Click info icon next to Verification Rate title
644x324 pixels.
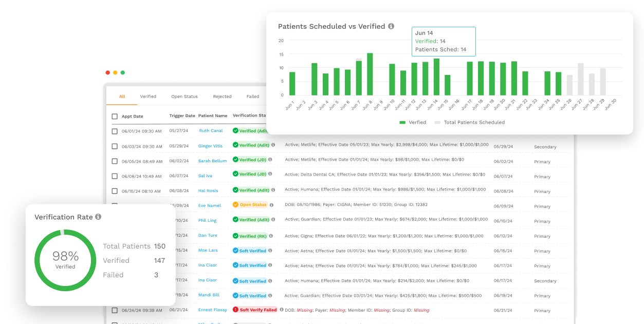pyautogui.click(x=98, y=217)
